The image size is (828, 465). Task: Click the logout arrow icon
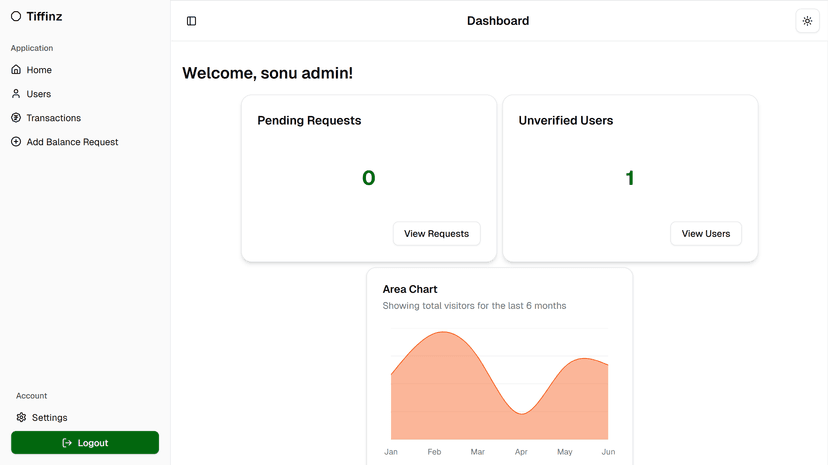tap(67, 443)
